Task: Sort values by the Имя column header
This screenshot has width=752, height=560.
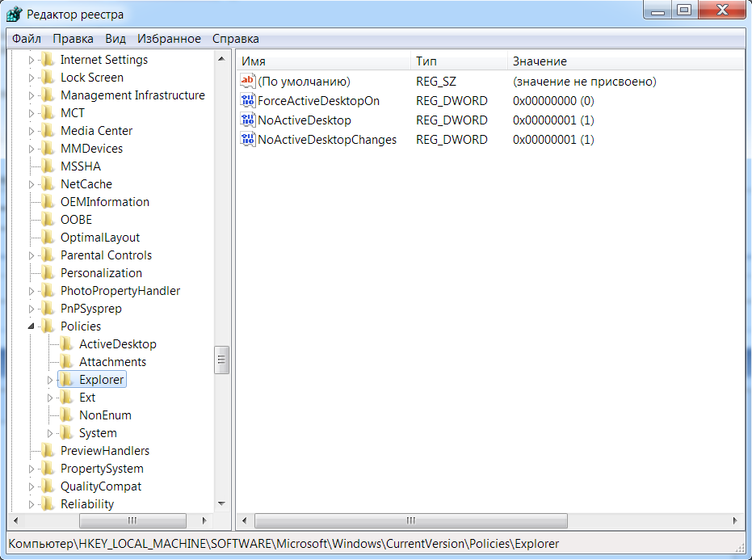Action: click(323, 61)
